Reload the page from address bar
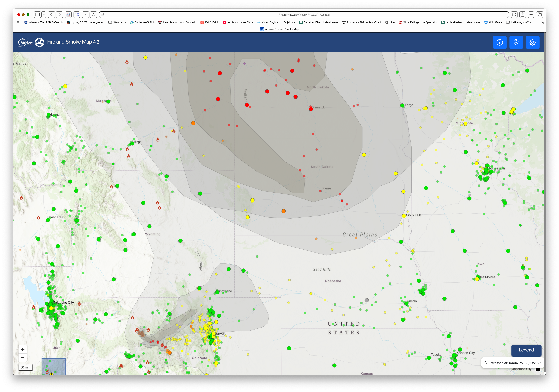 coord(506,15)
